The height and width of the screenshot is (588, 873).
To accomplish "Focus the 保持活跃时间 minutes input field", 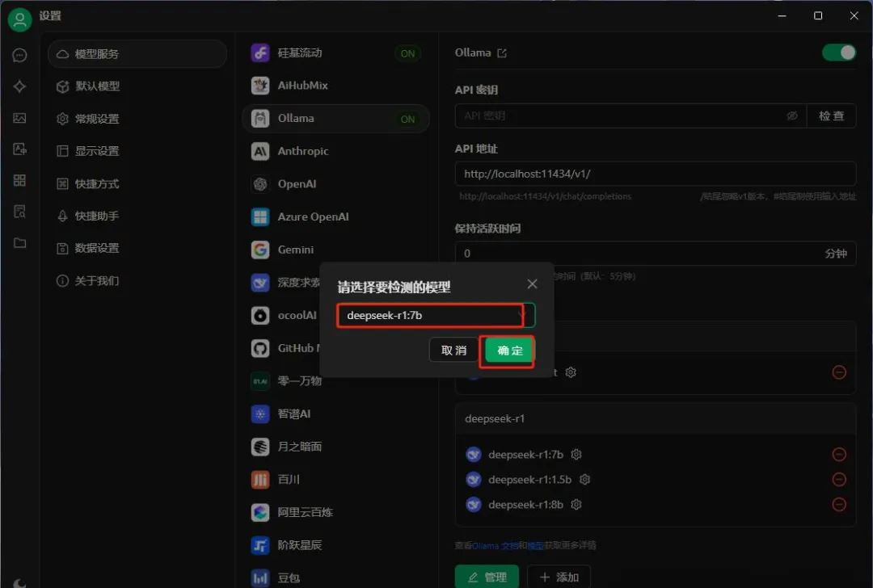I will (x=656, y=254).
